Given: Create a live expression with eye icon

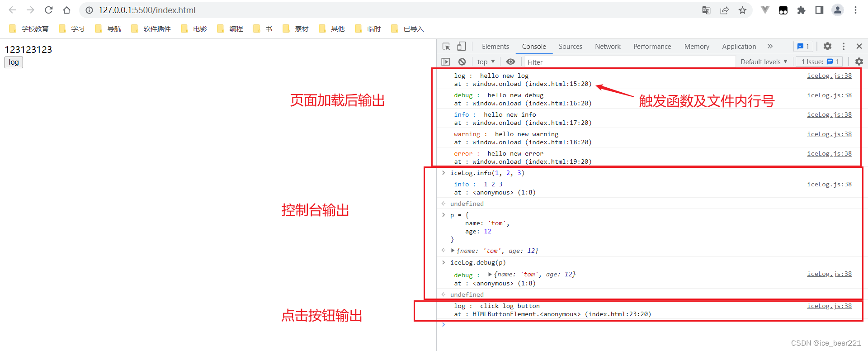Looking at the screenshot, I should point(510,62).
